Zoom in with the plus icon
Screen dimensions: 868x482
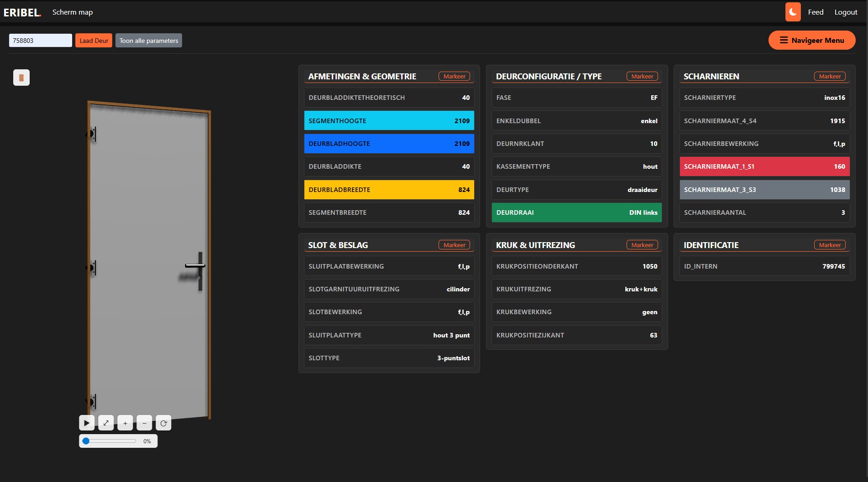[x=125, y=423]
